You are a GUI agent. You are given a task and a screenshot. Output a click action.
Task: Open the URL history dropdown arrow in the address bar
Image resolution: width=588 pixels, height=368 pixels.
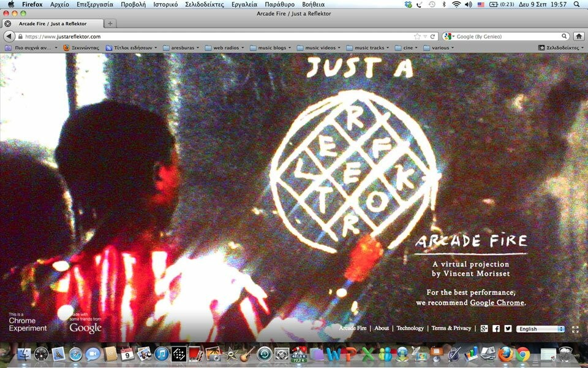click(425, 36)
